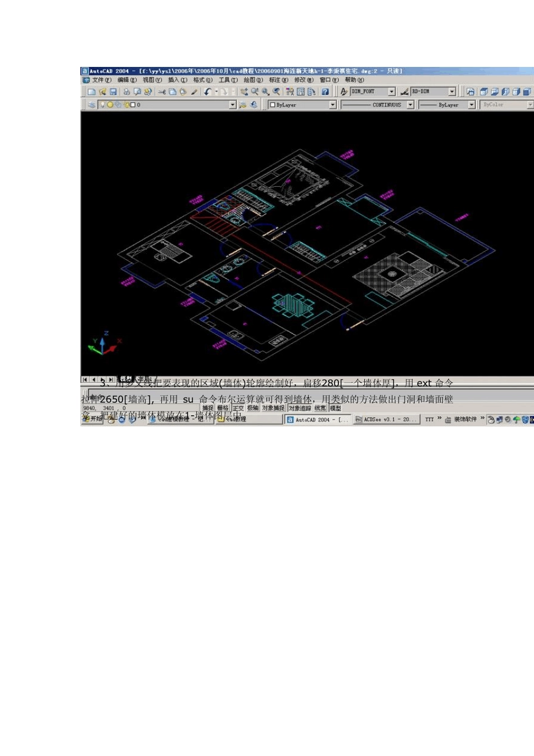Toggle 栅格 grid display status button

point(223,408)
